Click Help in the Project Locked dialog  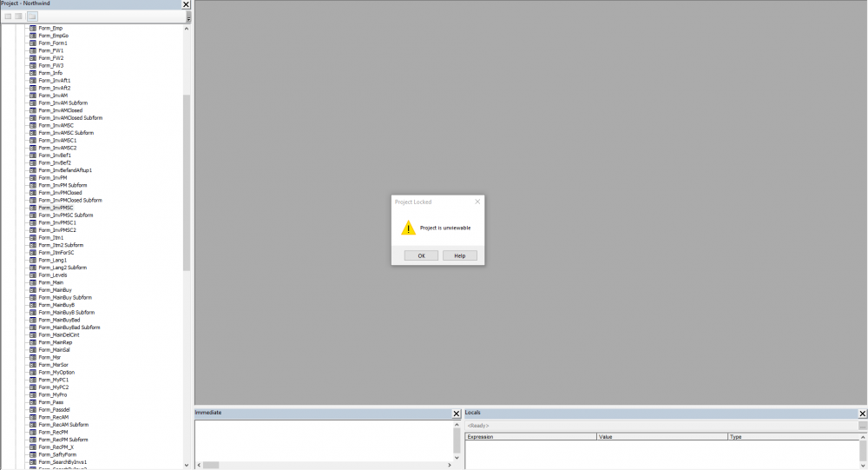[459, 255]
